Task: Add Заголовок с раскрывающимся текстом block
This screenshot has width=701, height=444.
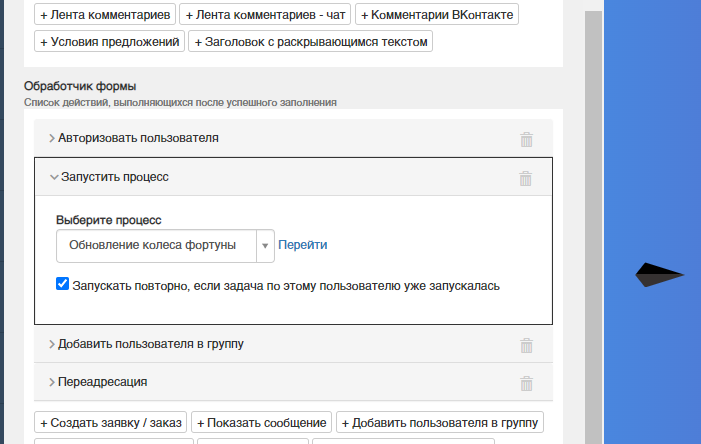Action: pyautogui.click(x=311, y=41)
